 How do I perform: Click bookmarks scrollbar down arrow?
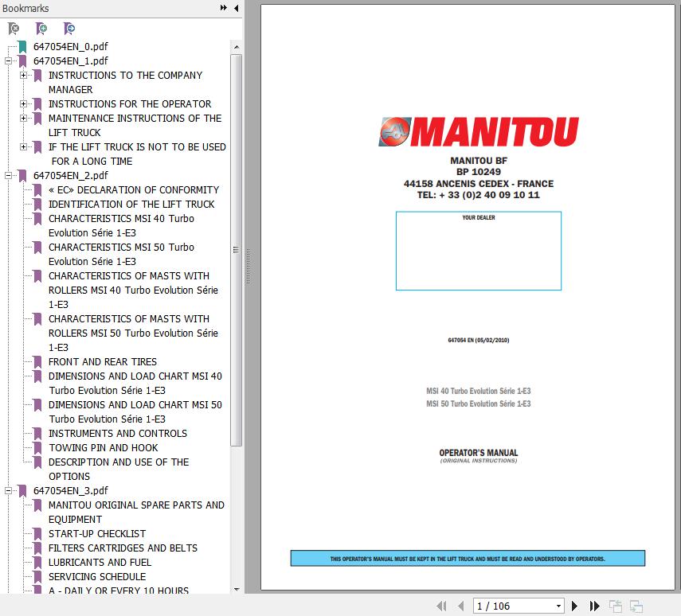(237, 589)
